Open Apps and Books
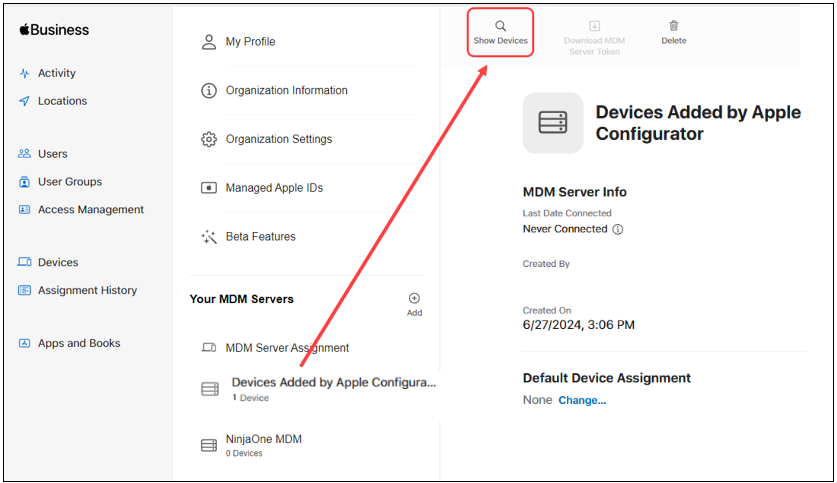The image size is (837, 483). 78,343
